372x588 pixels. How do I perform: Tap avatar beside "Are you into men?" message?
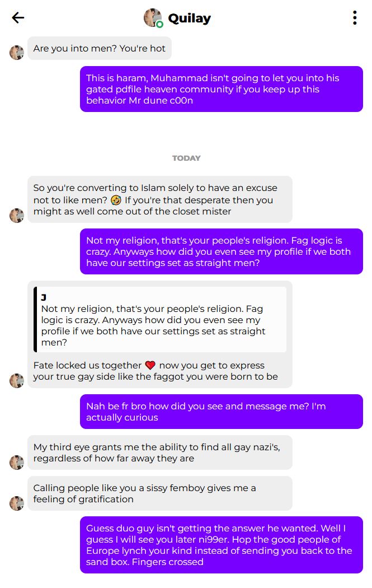17,53
